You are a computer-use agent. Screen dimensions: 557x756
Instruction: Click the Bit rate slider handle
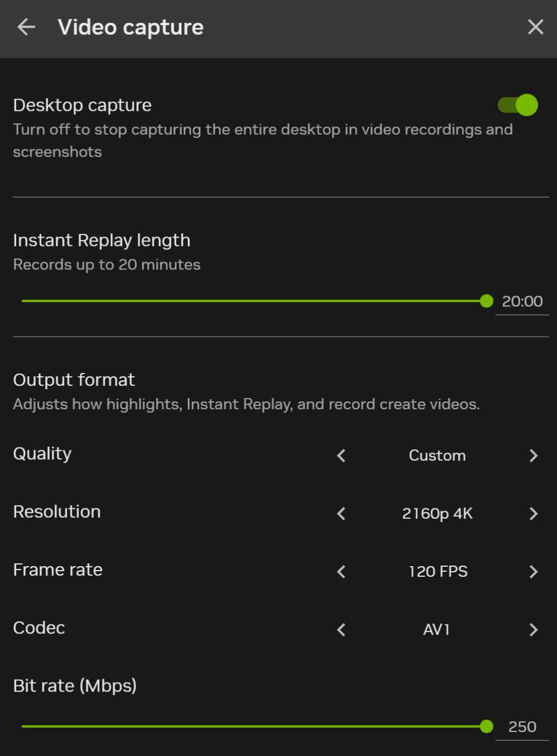point(486,726)
